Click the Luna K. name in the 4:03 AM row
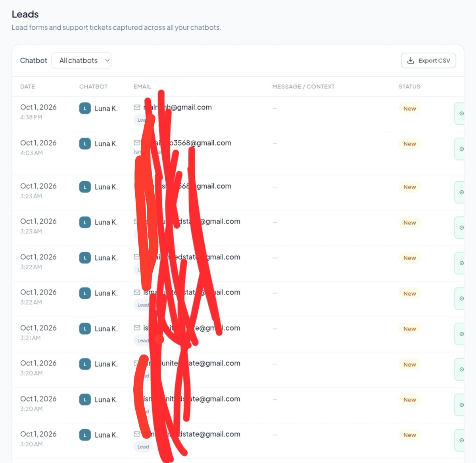 click(106, 143)
